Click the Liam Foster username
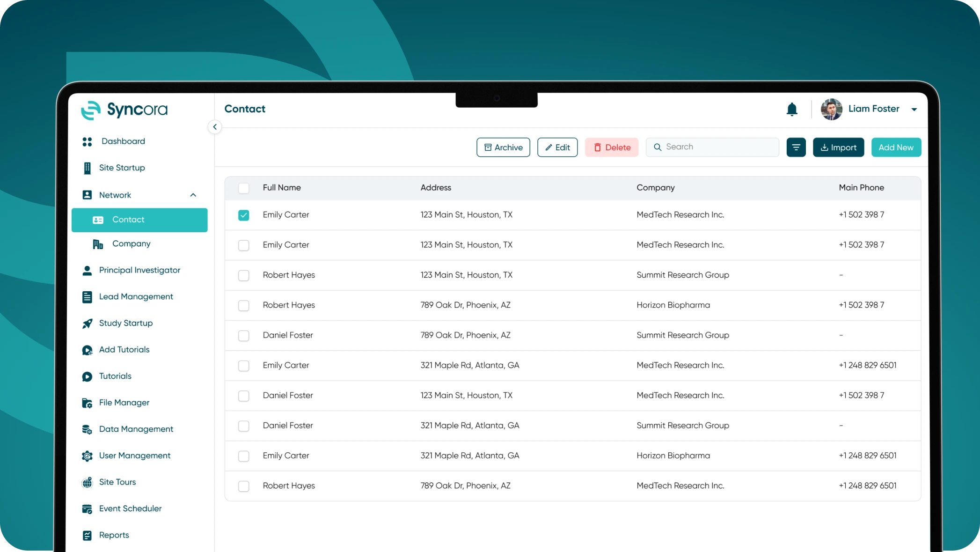 tap(873, 109)
